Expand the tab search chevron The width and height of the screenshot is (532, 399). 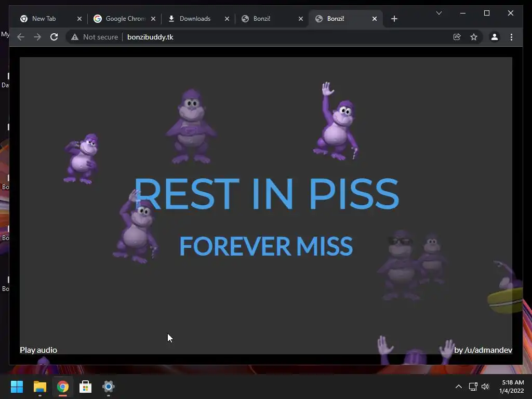coord(438,13)
